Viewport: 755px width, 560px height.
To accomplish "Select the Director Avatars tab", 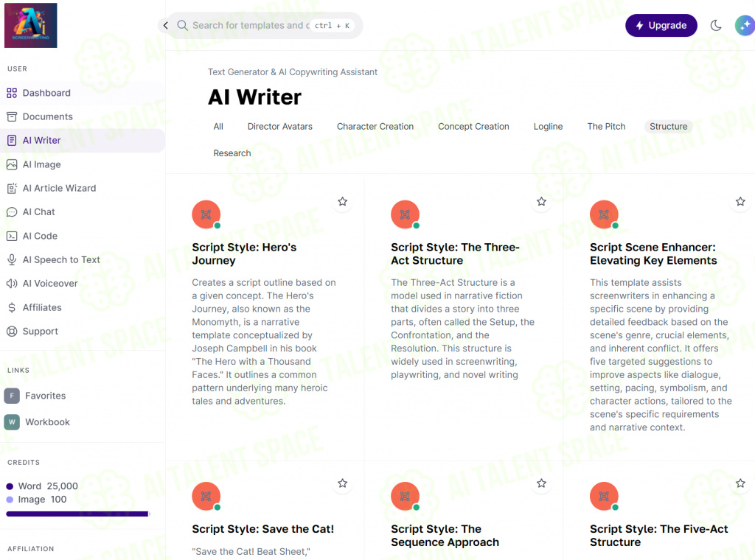I will pyautogui.click(x=279, y=127).
